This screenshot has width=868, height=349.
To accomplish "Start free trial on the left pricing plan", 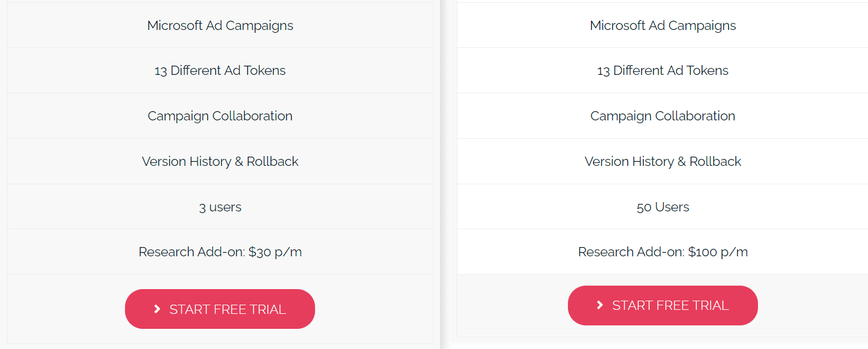I will pos(220,309).
